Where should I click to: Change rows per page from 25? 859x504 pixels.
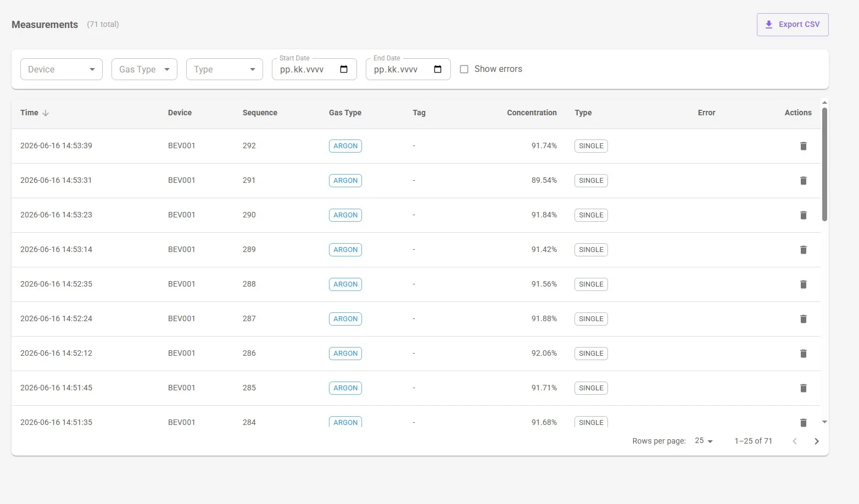tap(704, 441)
